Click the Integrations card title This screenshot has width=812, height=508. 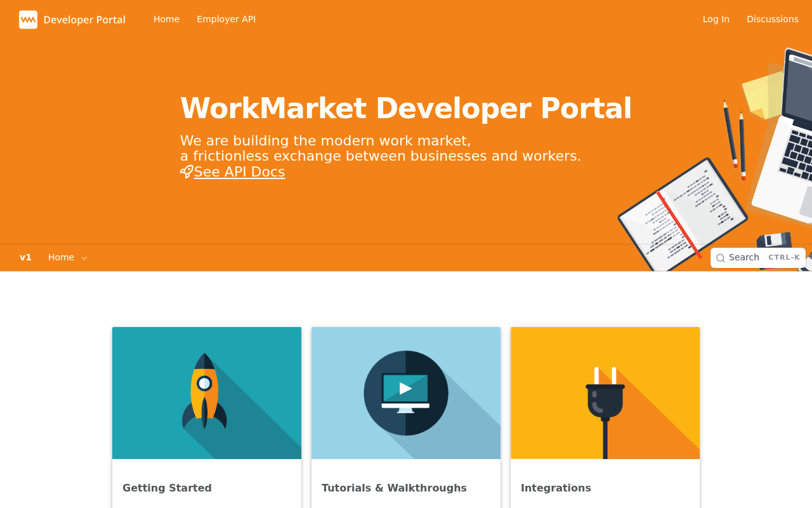click(556, 488)
